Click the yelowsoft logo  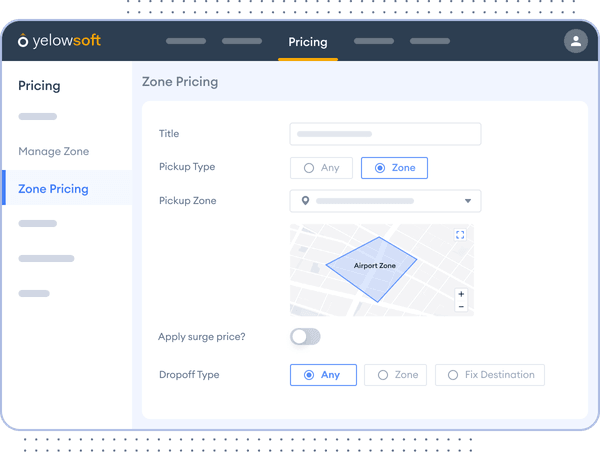[59, 41]
